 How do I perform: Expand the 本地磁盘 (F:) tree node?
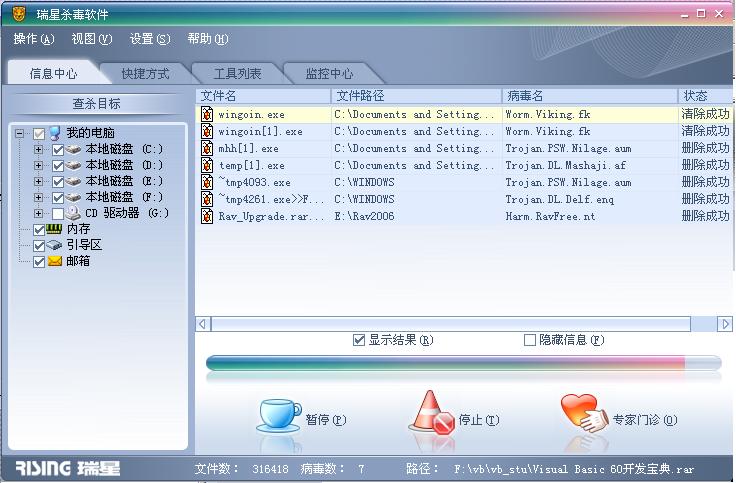coord(38,198)
